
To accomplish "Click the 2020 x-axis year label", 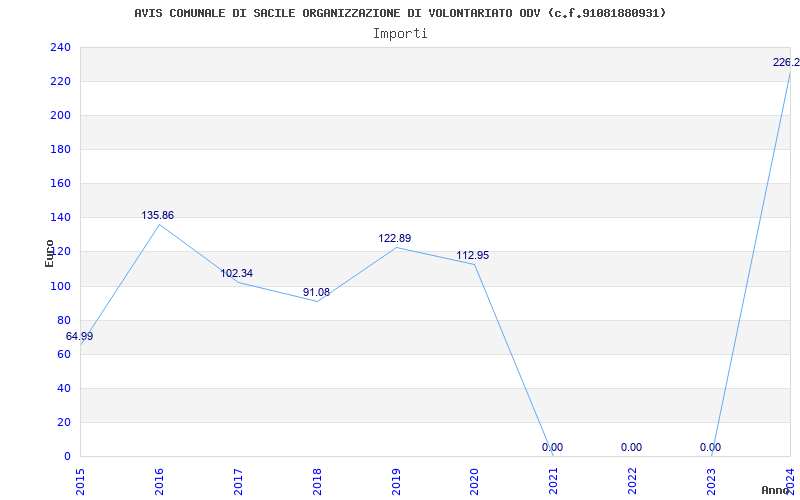I will point(475,482).
